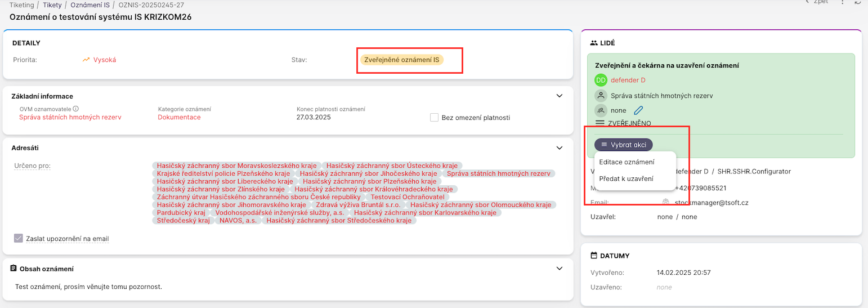Go to Oznámení IS in the breadcrumb
Screen dimensions: 868x308
pyautogui.click(x=90, y=5)
